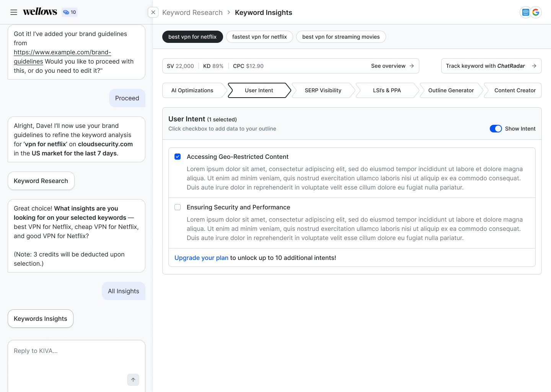Click the breadcrumb chevron separator

click(x=229, y=12)
